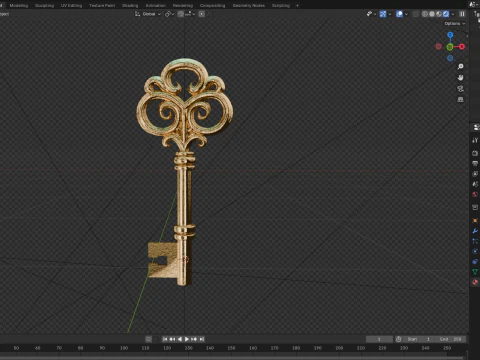
Task: Open the Object Data properties tab
Action: coord(475,272)
